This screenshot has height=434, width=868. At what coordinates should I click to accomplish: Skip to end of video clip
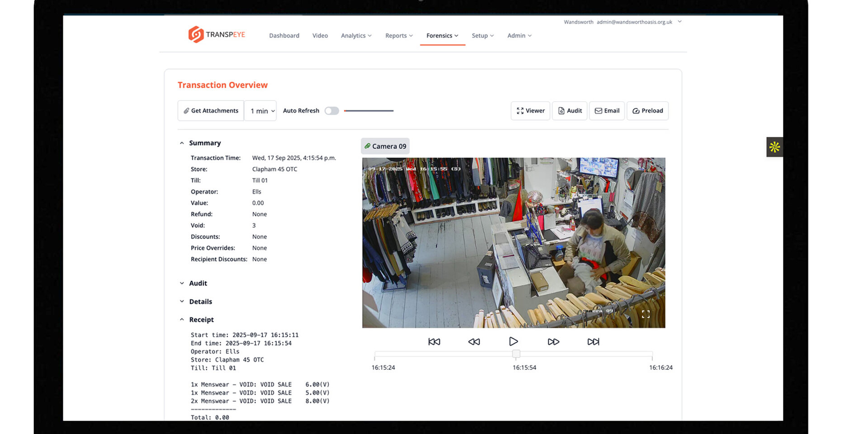point(593,342)
